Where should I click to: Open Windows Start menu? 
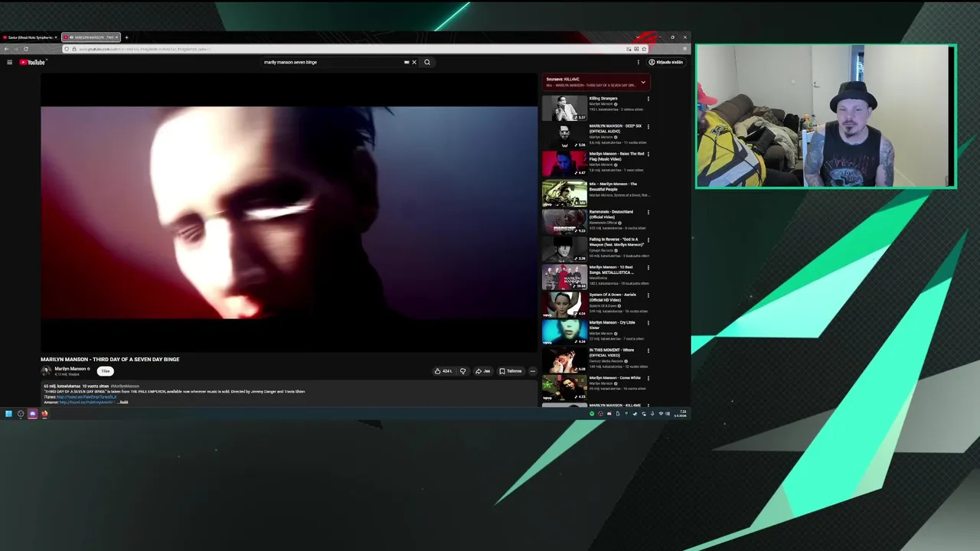click(8, 414)
